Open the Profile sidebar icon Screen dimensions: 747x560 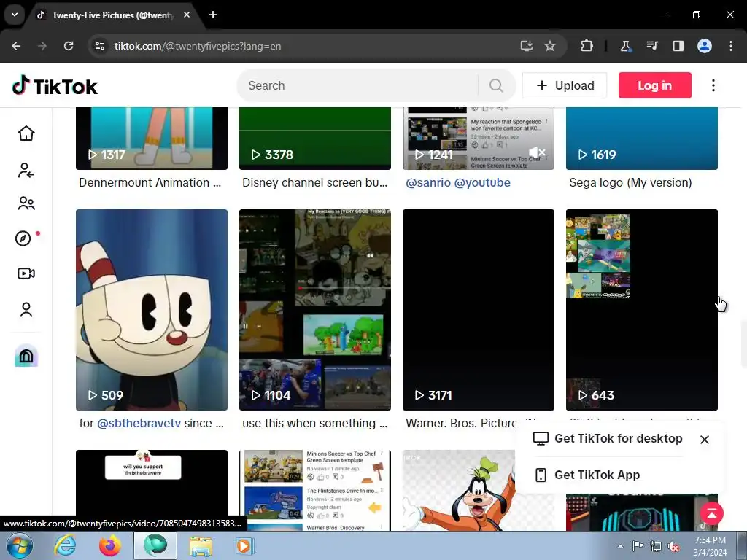[26, 309]
